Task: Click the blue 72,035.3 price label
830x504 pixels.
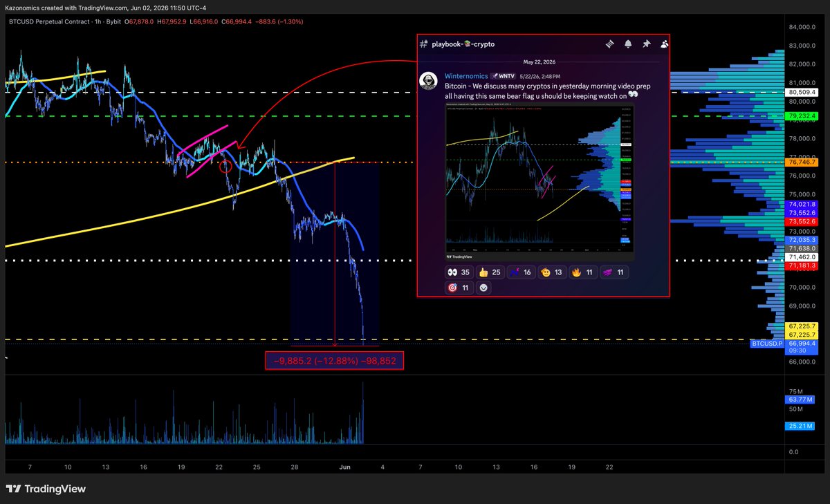Action: pyautogui.click(x=802, y=239)
